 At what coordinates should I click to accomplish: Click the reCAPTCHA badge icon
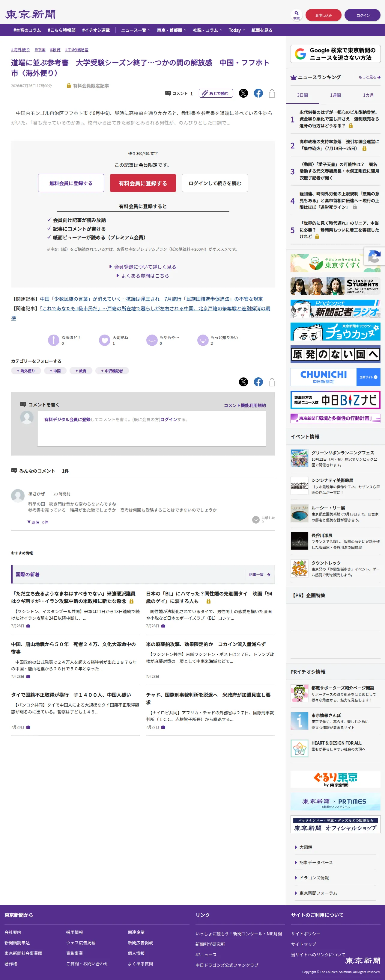[x=374, y=257]
